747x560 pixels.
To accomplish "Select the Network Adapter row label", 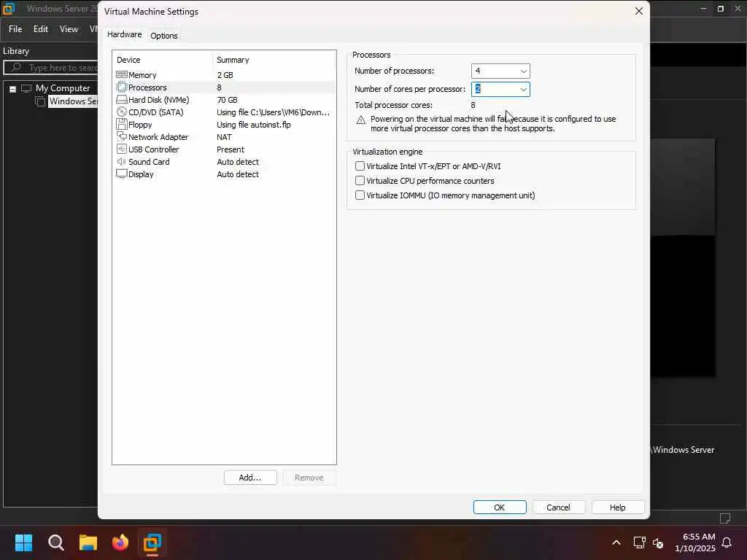I will pyautogui.click(x=158, y=137).
